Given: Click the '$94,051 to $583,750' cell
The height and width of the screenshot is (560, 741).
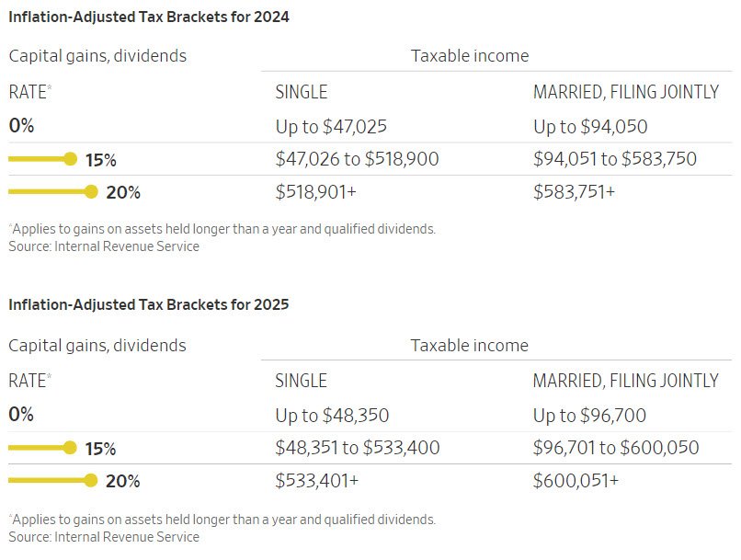Looking at the screenshot, I should (x=615, y=159).
